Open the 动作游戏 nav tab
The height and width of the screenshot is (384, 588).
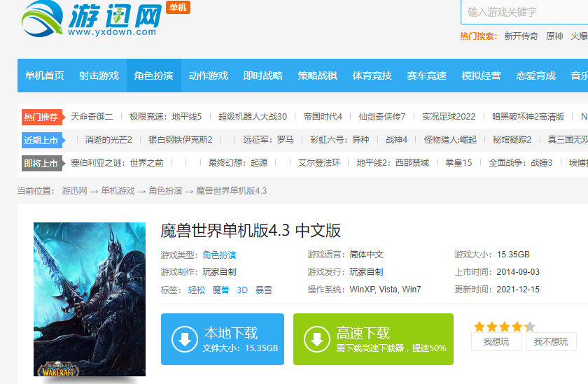208,76
